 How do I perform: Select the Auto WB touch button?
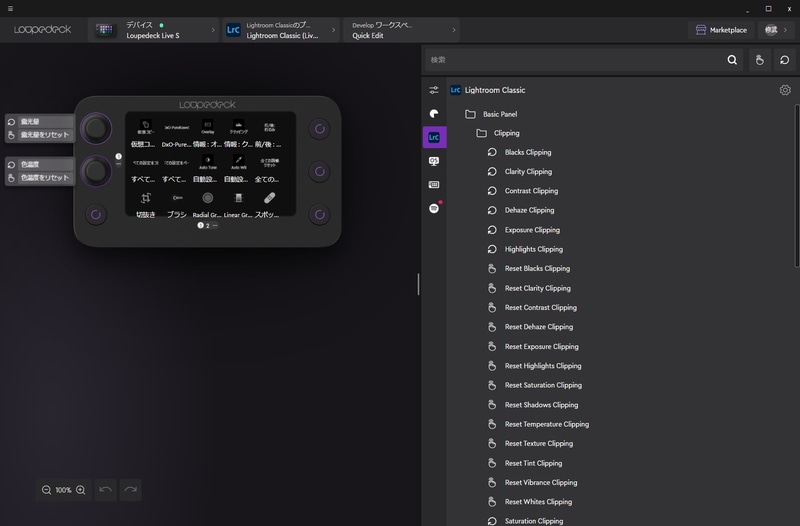[238, 169]
